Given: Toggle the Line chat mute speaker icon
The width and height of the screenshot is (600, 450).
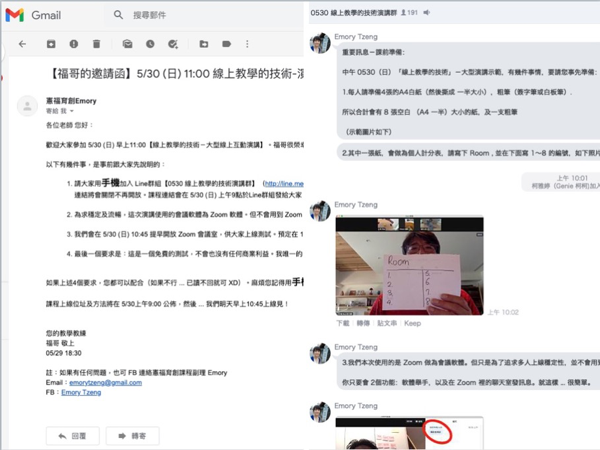Looking at the screenshot, I should (427, 13).
